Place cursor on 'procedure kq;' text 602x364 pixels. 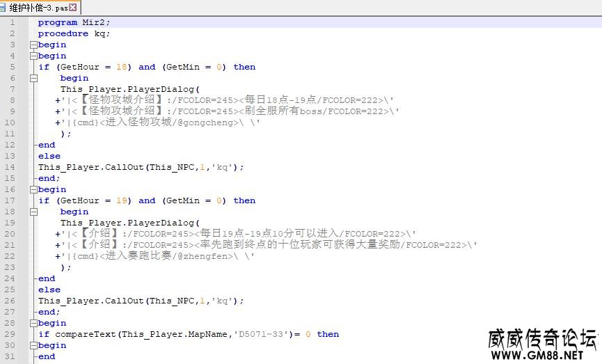[74, 33]
